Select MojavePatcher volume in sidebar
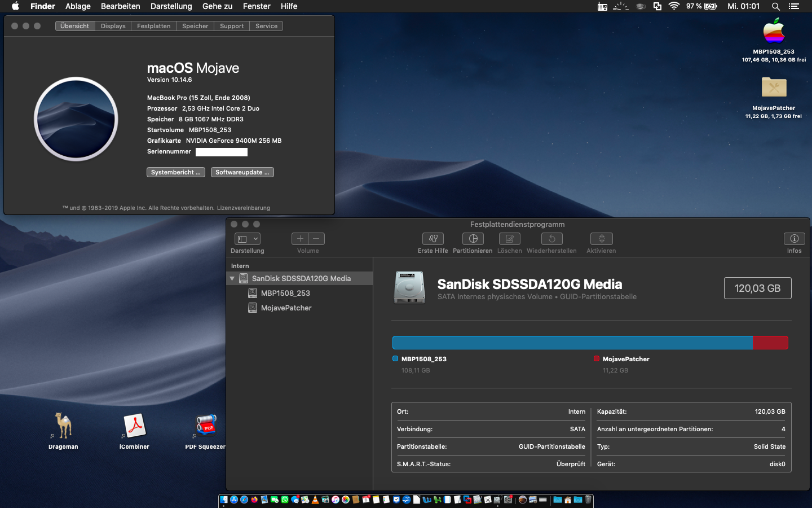The height and width of the screenshot is (508, 812). (286, 308)
